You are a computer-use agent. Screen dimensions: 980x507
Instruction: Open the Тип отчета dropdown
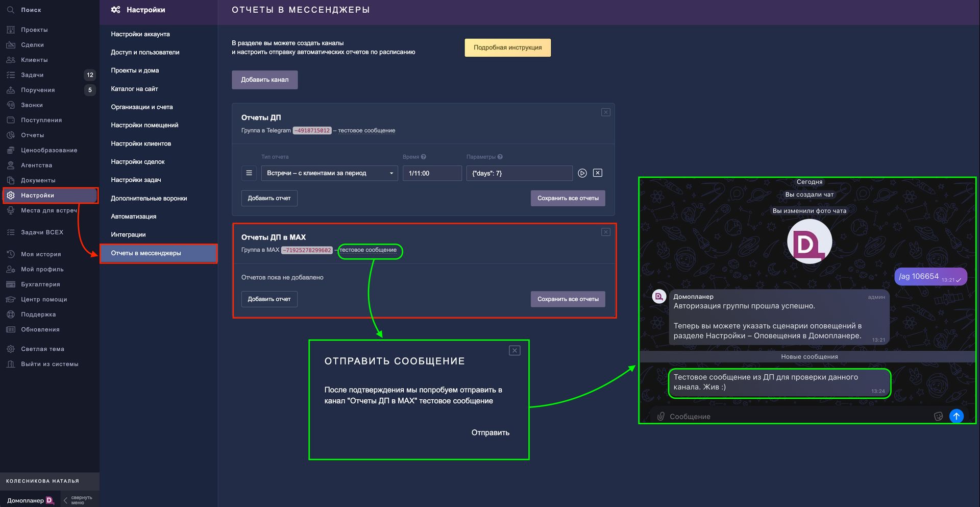(x=330, y=173)
